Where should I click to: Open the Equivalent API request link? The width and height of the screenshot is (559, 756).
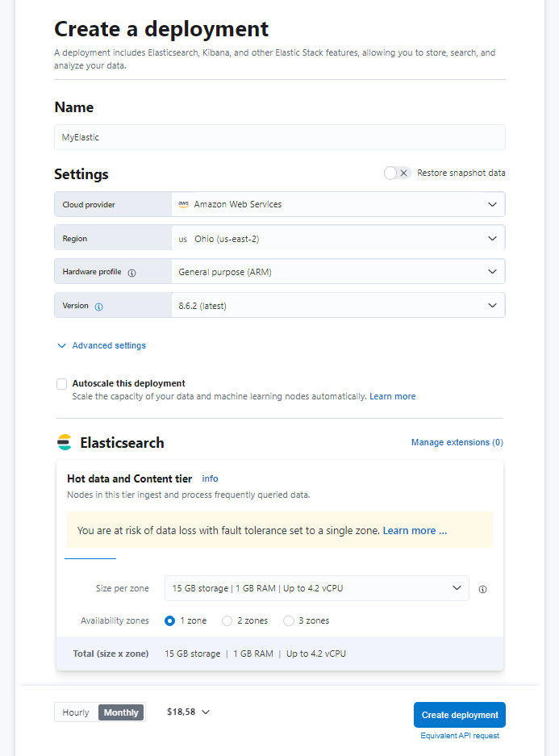click(x=459, y=736)
